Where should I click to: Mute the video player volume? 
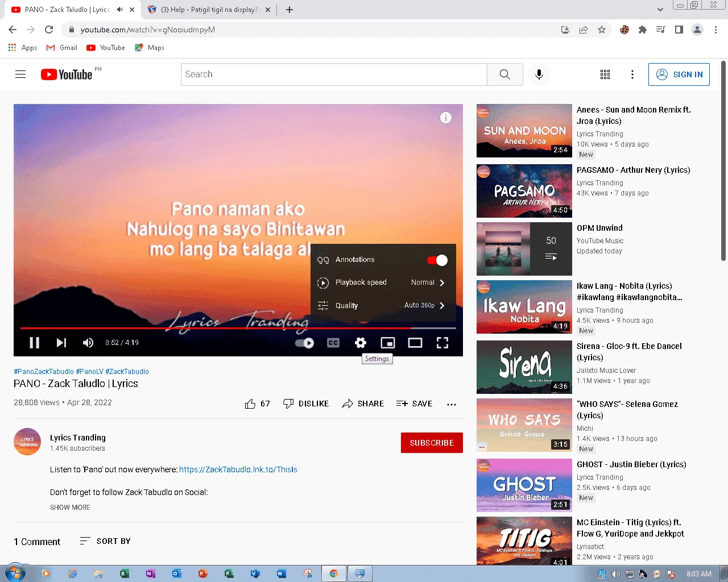pos(88,343)
